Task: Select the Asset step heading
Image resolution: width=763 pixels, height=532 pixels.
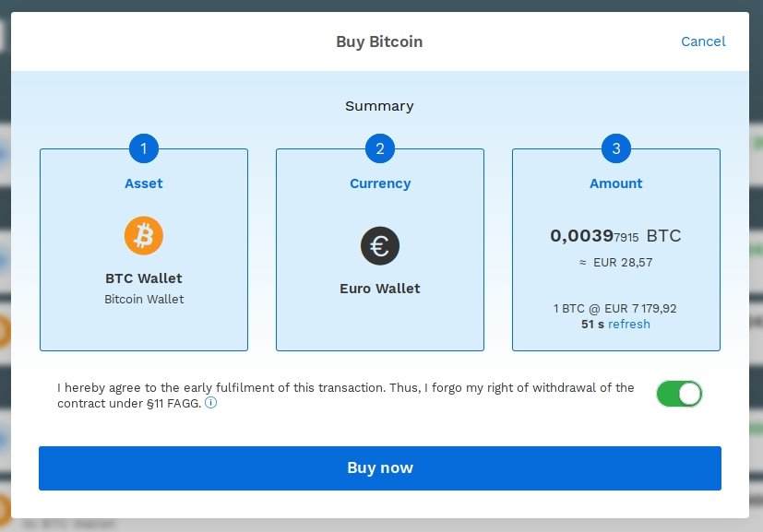Action: tap(143, 183)
